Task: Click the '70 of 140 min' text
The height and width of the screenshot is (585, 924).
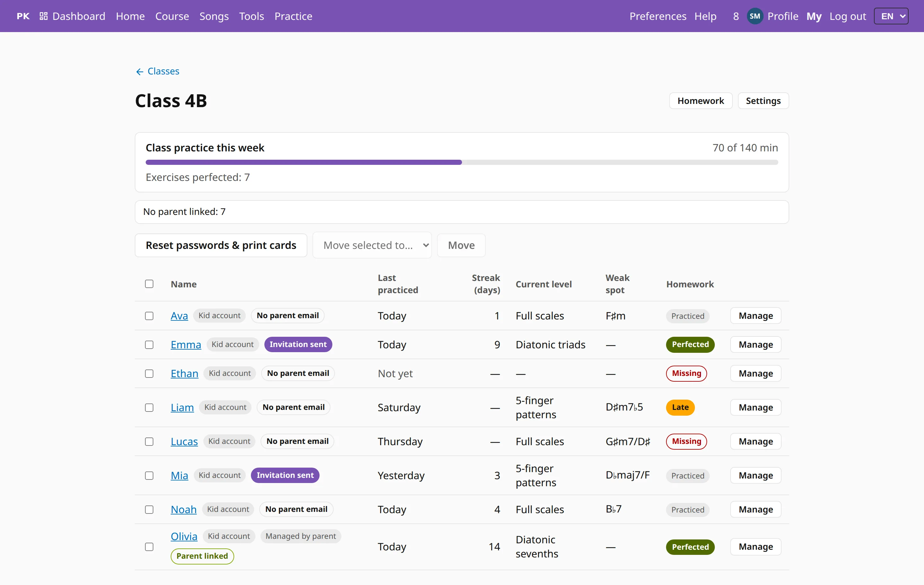Action: pos(745,148)
